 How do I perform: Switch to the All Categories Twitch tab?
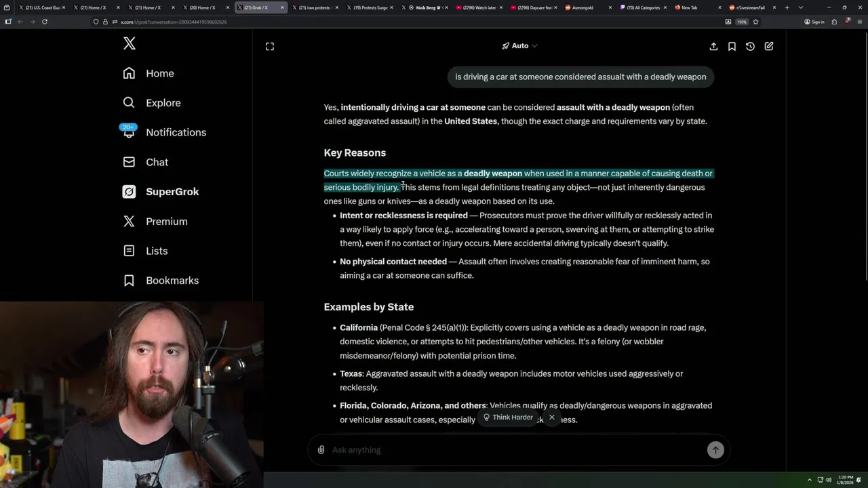(642, 7)
